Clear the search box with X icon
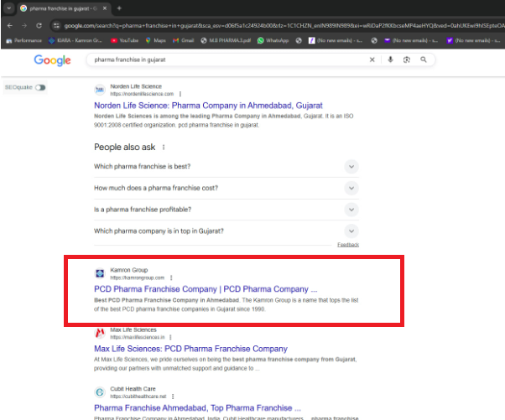Screen dimensions: 505x420 [x=373, y=60]
